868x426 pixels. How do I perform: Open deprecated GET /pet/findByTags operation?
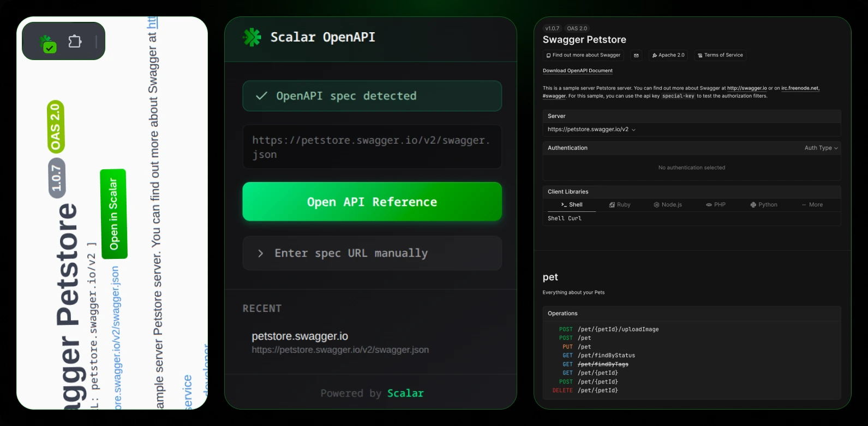595,364
